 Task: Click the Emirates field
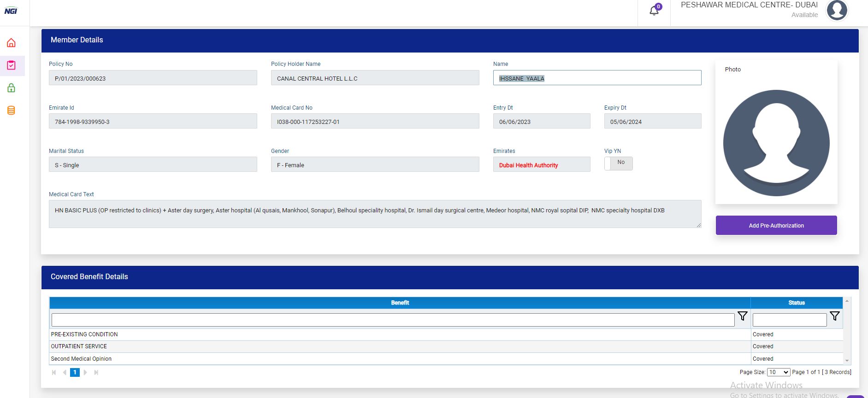click(542, 164)
